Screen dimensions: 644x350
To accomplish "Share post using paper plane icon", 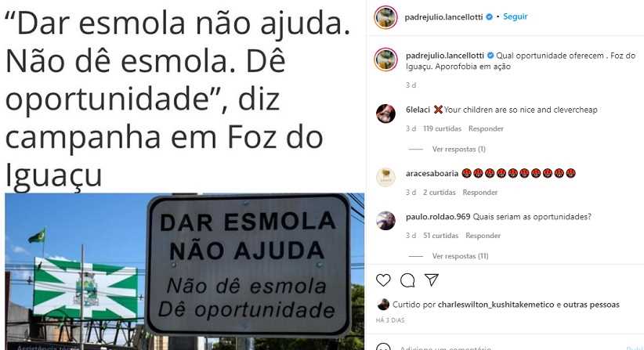I will (432, 280).
